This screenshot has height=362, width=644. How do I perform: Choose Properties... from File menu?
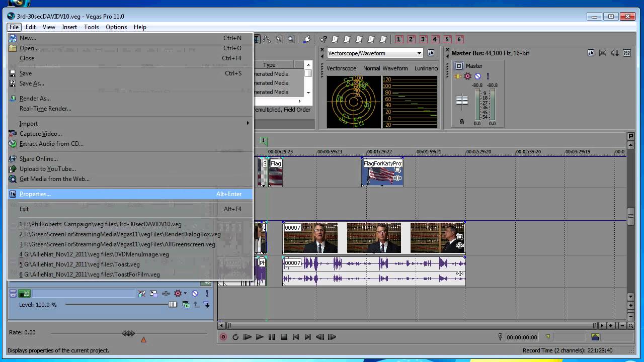click(x=130, y=194)
